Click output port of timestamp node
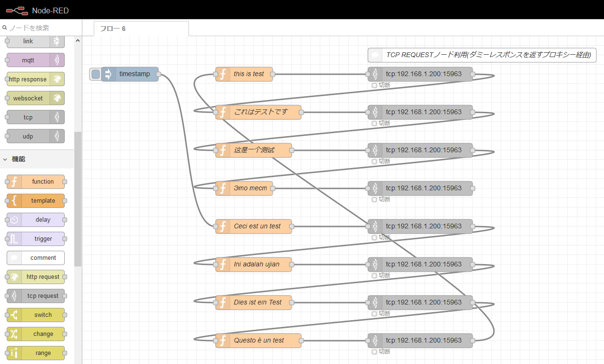This screenshot has width=604, height=364. (158, 74)
